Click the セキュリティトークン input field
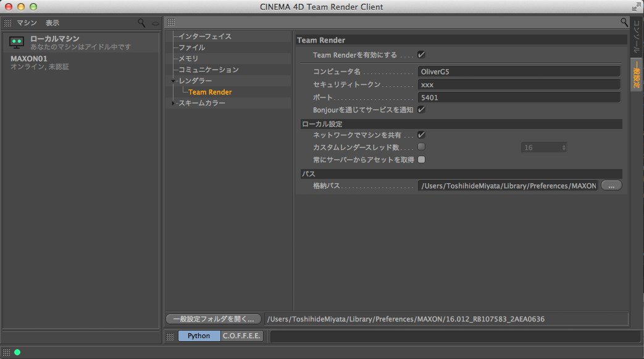The height and width of the screenshot is (359, 644). [519, 85]
